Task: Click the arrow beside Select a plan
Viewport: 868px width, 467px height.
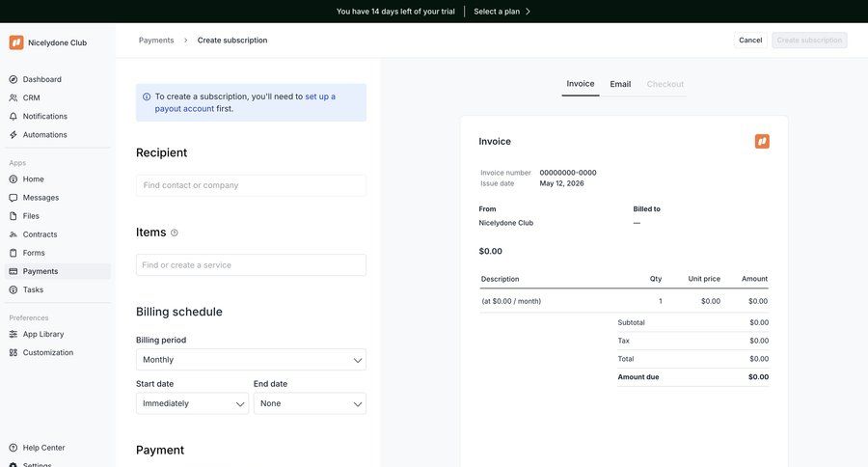Action: (x=528, y=11)
